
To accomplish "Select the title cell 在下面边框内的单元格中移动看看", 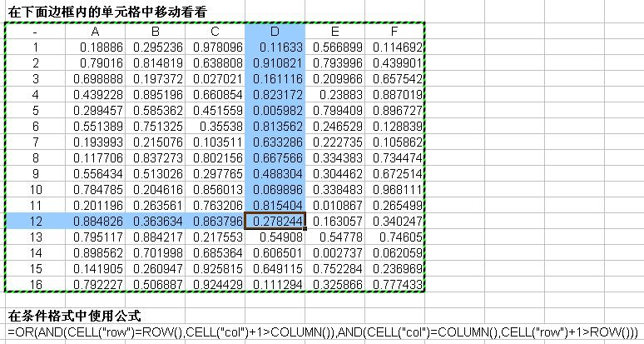I will 107,12.
